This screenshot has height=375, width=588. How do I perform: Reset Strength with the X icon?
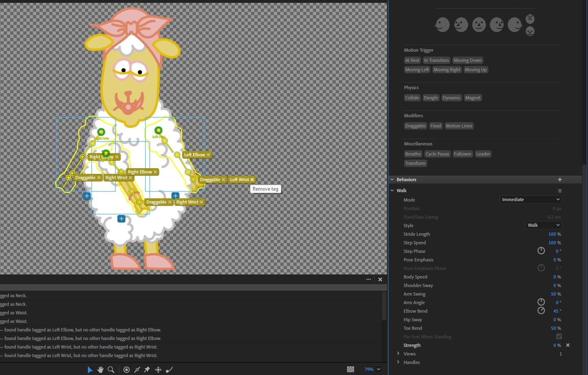(568, 345)
